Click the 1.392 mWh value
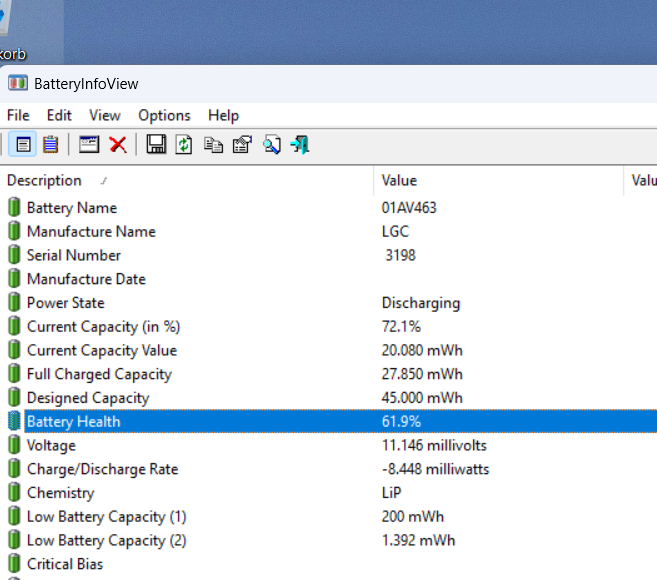Image resolution: width=657 pixels, height=580 pixels. 418,540
